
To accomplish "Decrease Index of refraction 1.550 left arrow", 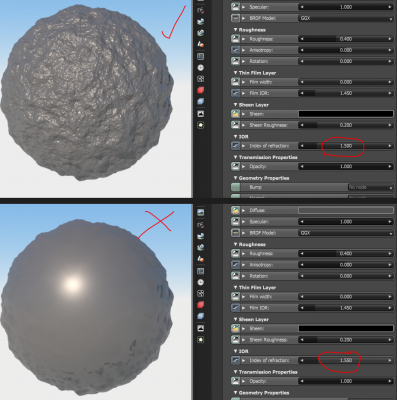I will (x=302, y=360).
